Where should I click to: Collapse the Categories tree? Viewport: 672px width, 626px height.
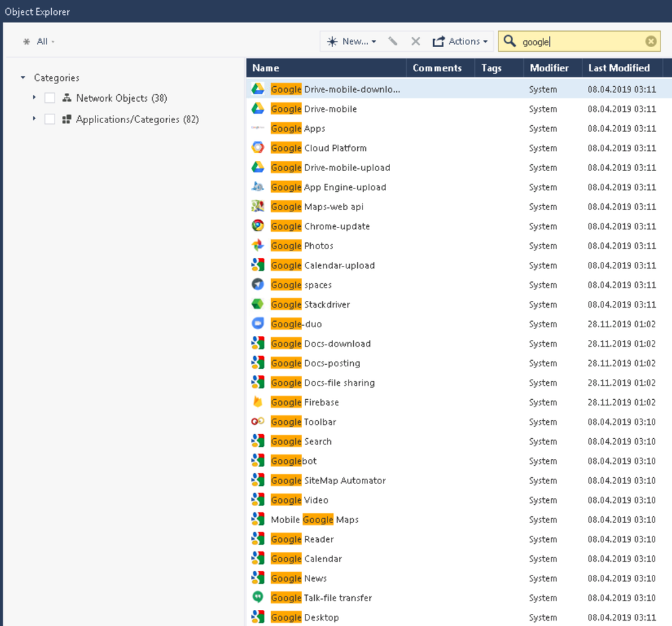click(x=23, y=77)
